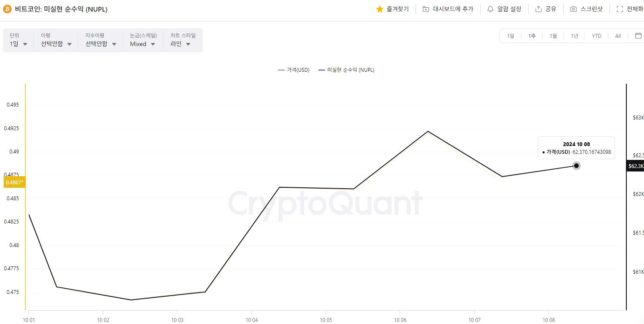This screenshot has width=644, height=324.
Task: Click the alarm bell icon
Action: click(x=490, y=9)
